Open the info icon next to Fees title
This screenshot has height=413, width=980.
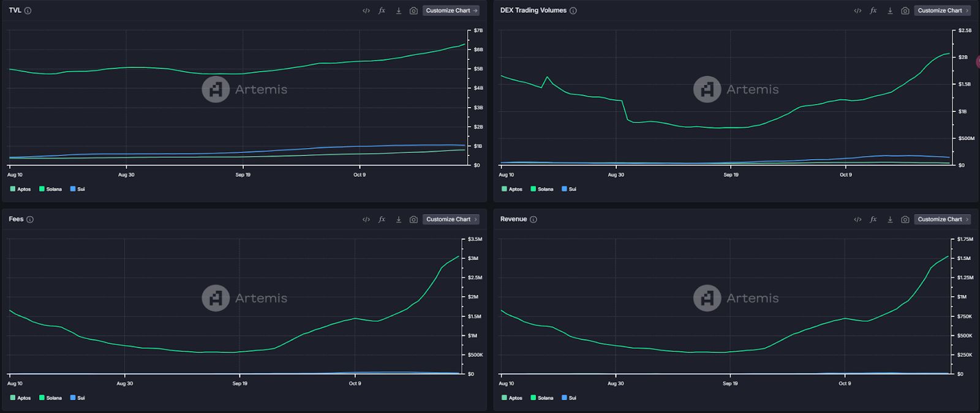30,219
